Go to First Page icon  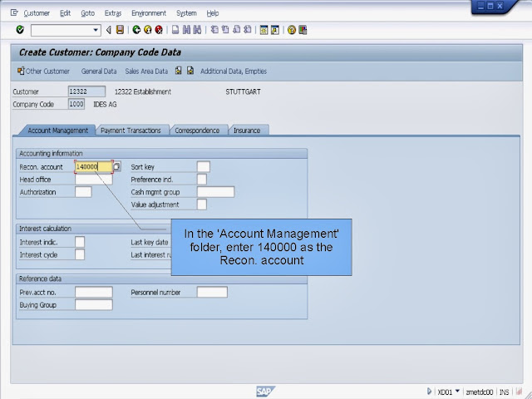click(x=214, y=30)
